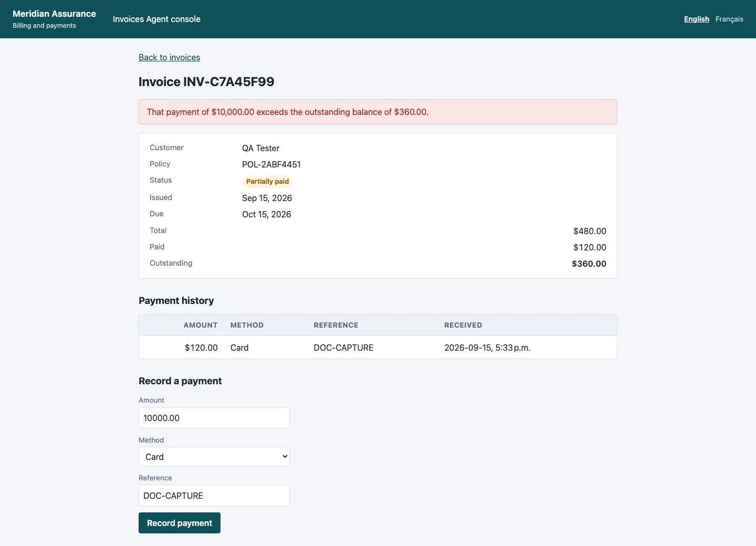Switch language to Français
Image resolution: width=756 pixels, height=546 pixels.
point(729,19)
